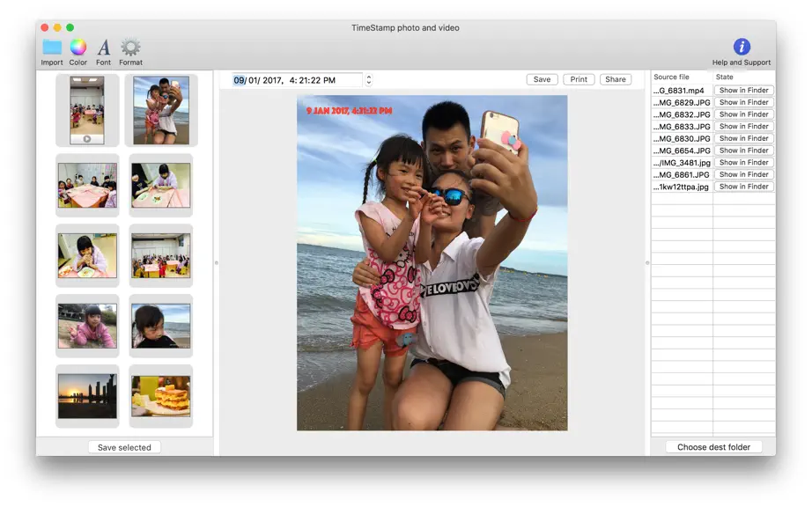Show IMG_3481.jpg in Finder
This screenshot has width=812, height=507.
pyautogui.click(x=743, y=163)
